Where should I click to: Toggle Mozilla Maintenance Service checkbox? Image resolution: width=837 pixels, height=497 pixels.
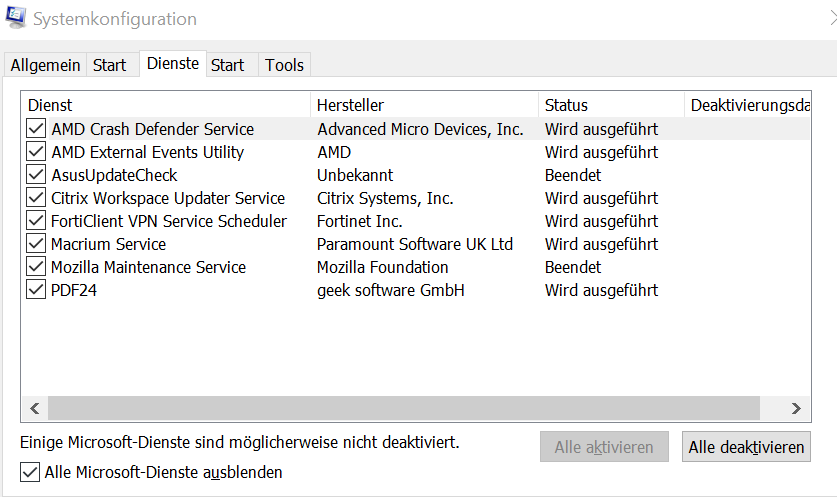(36, 267)
